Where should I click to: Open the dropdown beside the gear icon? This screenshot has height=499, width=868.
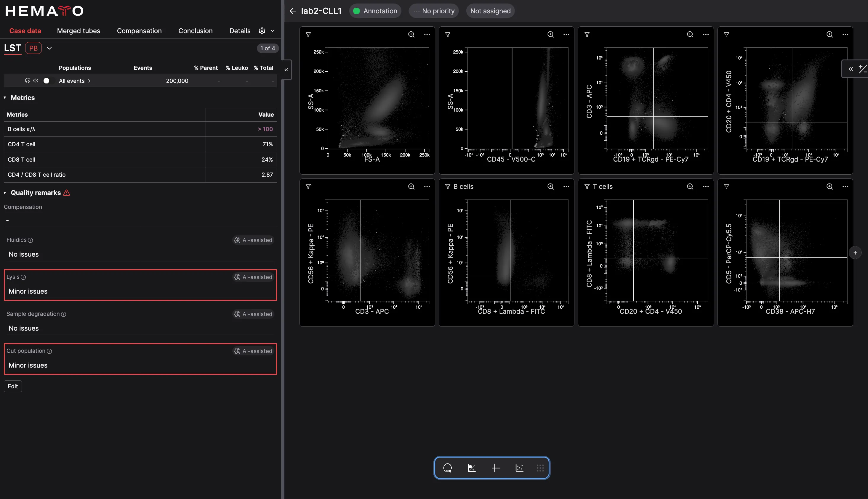pyautogui.click(x=272, y=31)
